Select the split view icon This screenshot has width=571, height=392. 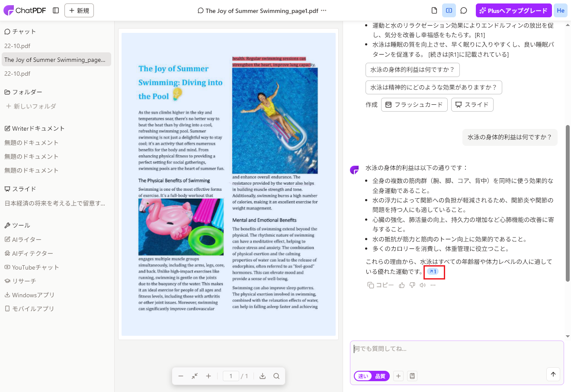pyautogui.click(x=449, y=10)
